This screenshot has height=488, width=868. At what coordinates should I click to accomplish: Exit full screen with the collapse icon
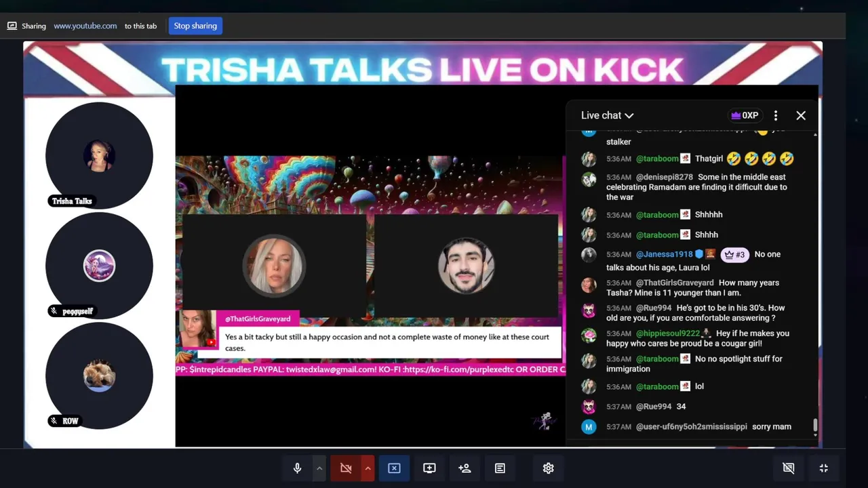tap(824, 468)
